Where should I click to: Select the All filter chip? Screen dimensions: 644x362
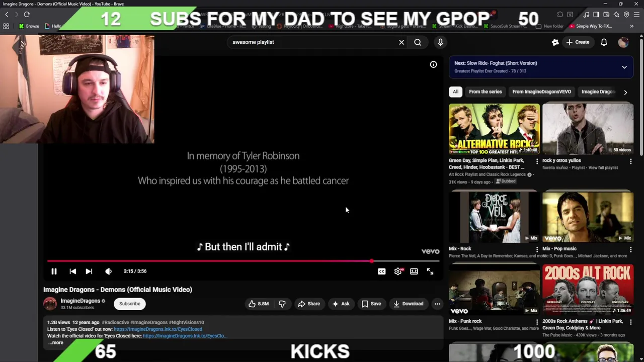click(x=455, y=92)
